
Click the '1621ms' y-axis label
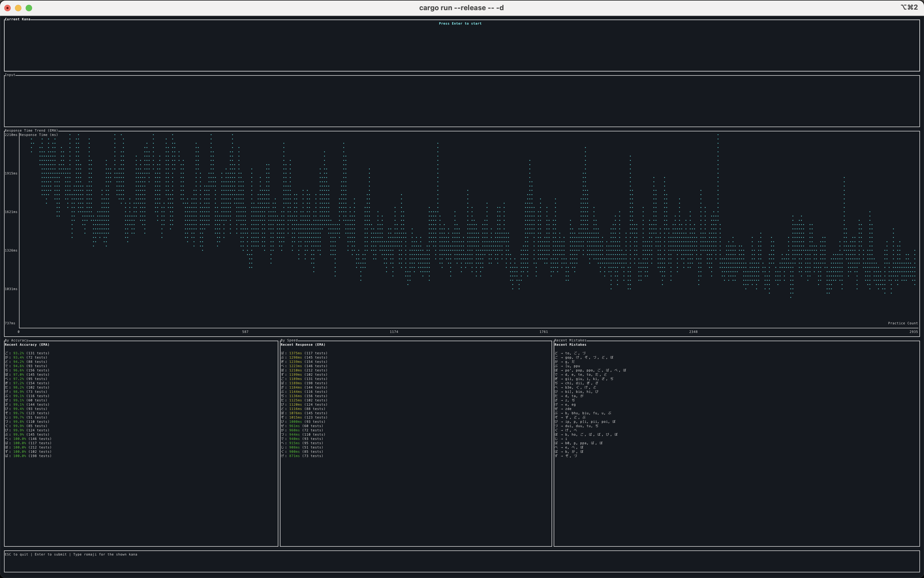tap(11, 212)
